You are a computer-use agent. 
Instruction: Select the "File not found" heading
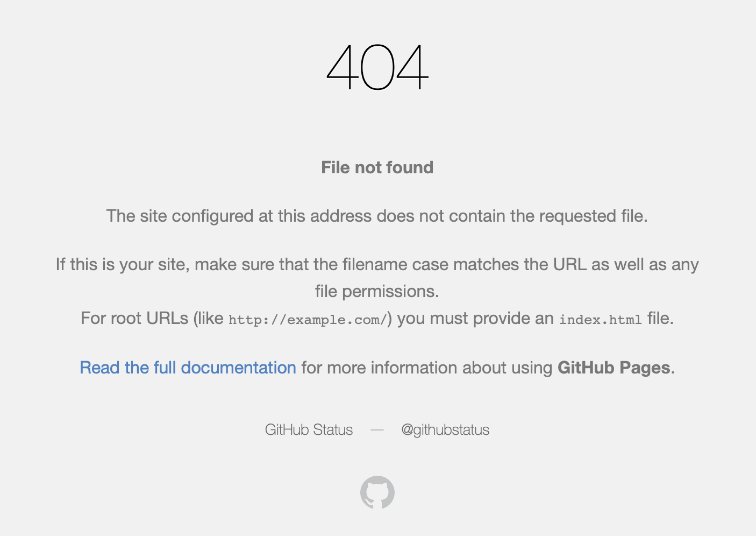[377, 167]
